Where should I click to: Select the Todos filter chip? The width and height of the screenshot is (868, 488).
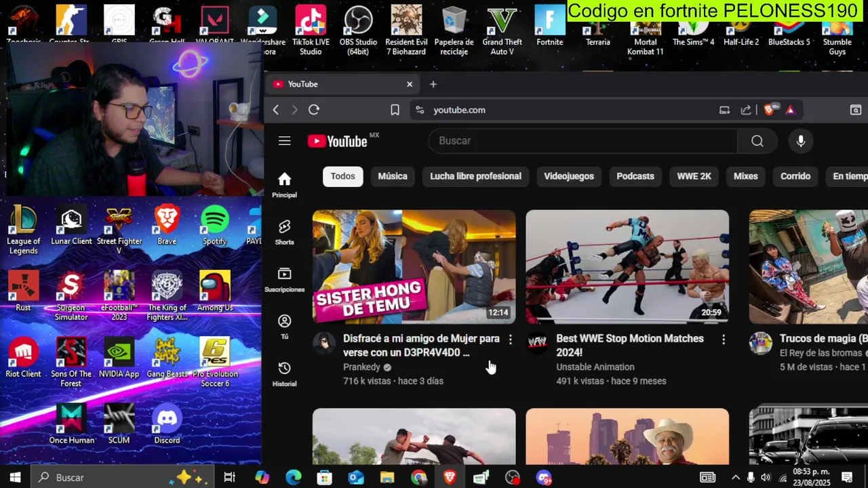pos(342,176)
